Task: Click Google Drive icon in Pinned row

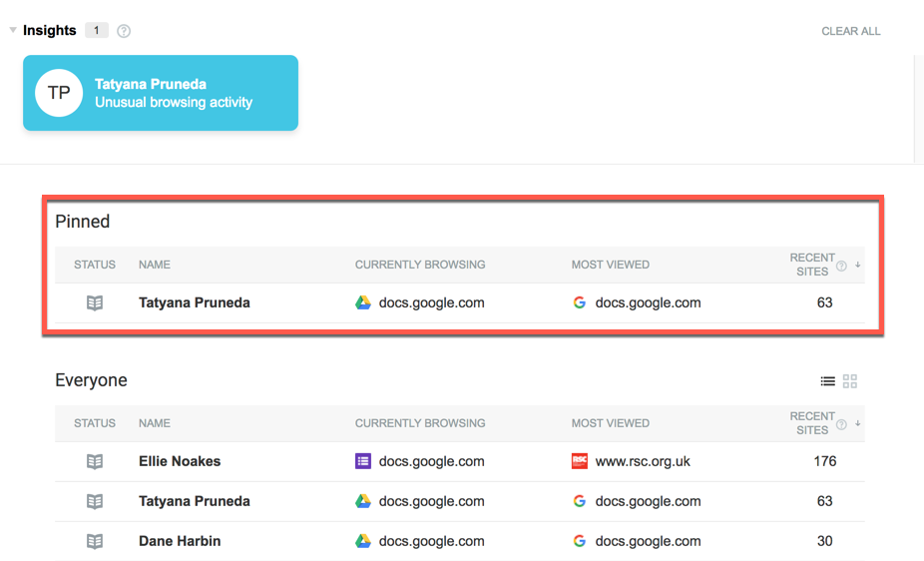Action: (x=363, y=302)
